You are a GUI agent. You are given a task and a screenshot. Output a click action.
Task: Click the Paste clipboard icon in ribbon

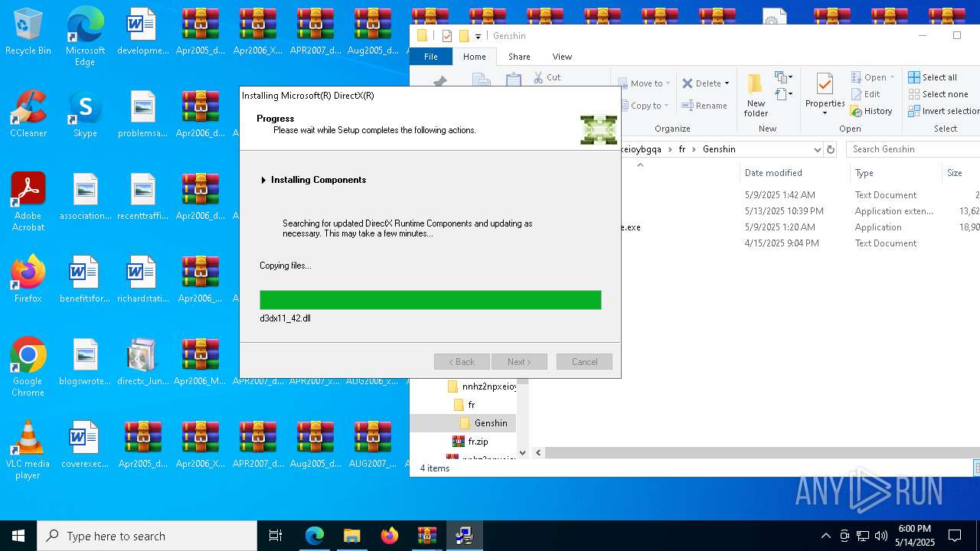click(514, 80)
